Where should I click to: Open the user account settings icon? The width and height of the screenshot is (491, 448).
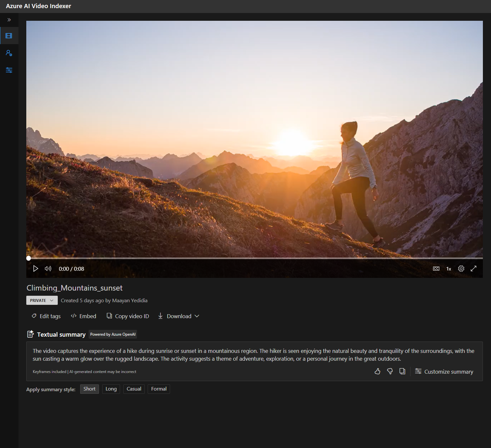tap(9, 53)
